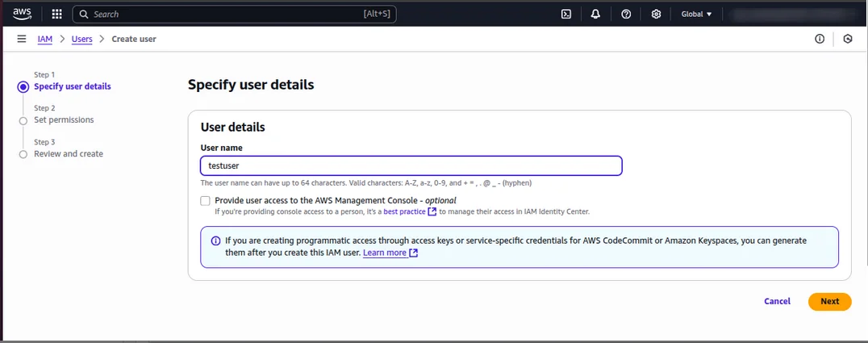The height and width of the screenshot is (343, 868).
Task: Click the hexagon icon at top right
Action: (847, 39)
